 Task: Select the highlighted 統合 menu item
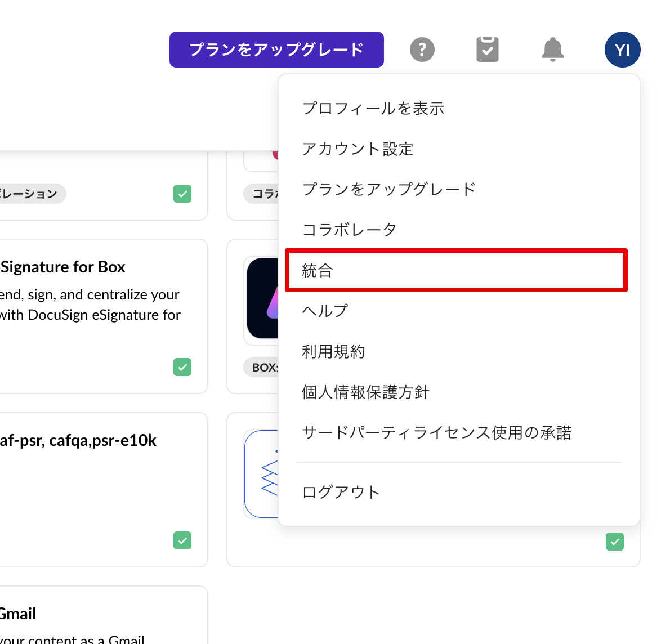coord(456,270)
